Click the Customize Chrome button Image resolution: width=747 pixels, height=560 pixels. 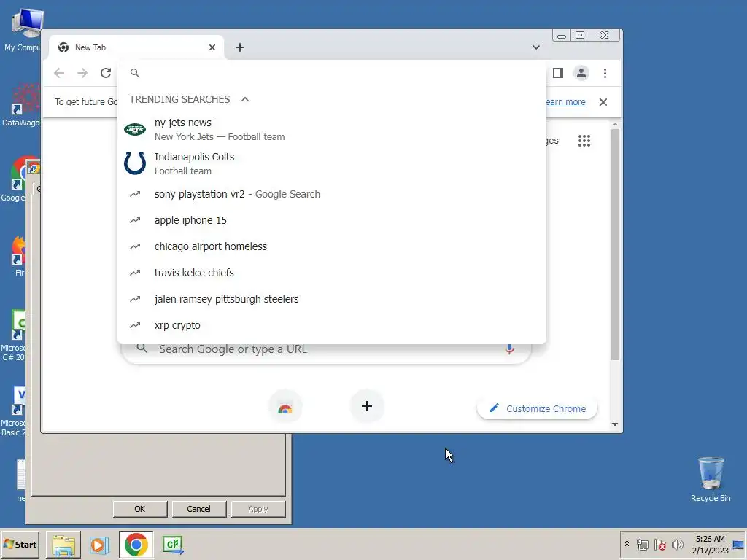tap(537, 408)
